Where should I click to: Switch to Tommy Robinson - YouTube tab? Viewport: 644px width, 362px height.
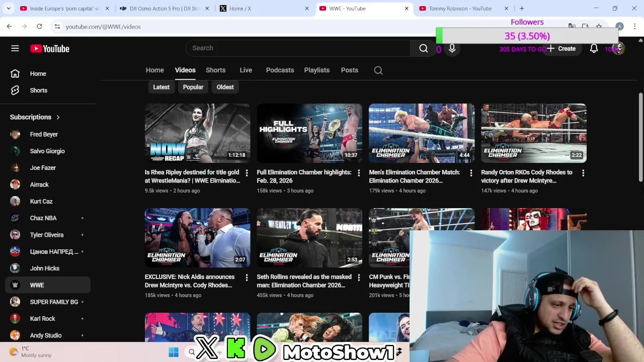coord(463,9)
